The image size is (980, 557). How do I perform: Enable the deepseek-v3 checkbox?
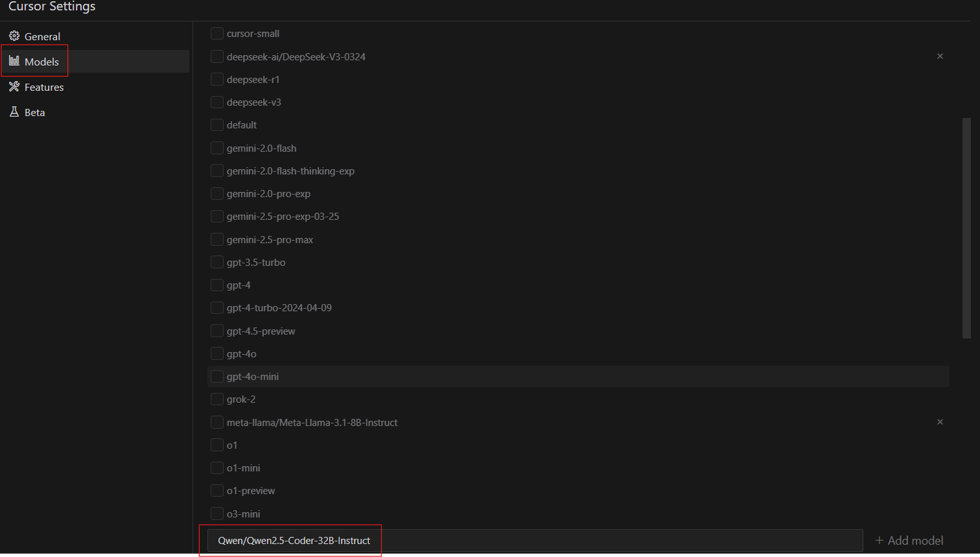click(217, 102)
